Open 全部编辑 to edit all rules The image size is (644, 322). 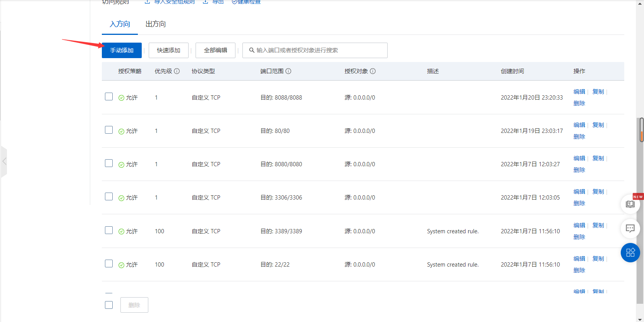pyautogui.click(x=215, y=50)
